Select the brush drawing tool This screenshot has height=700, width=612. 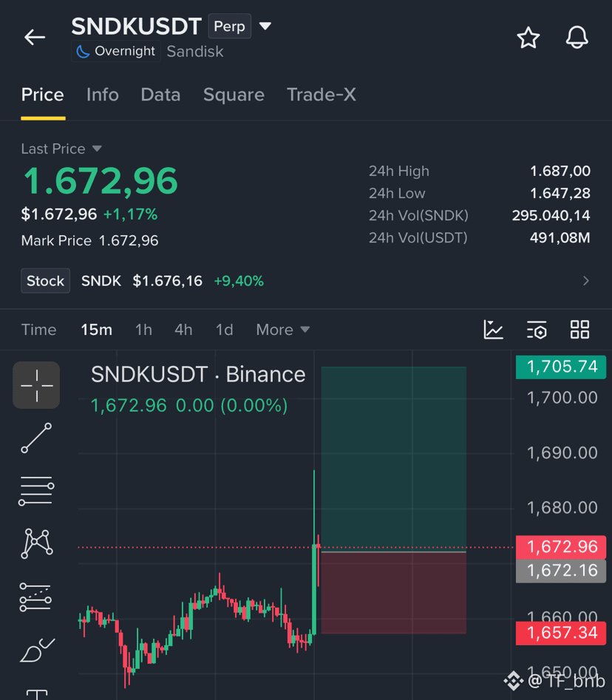coord(37,650)
